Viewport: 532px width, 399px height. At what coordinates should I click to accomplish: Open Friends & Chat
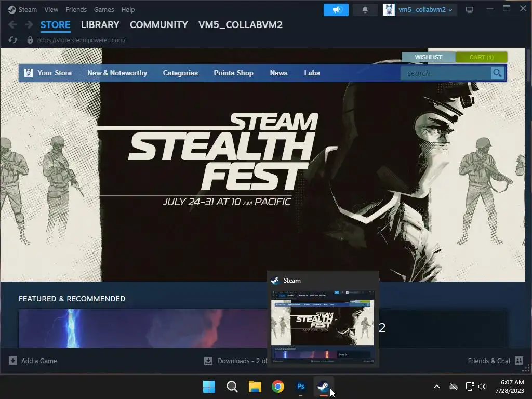click(x=495, y=361)
